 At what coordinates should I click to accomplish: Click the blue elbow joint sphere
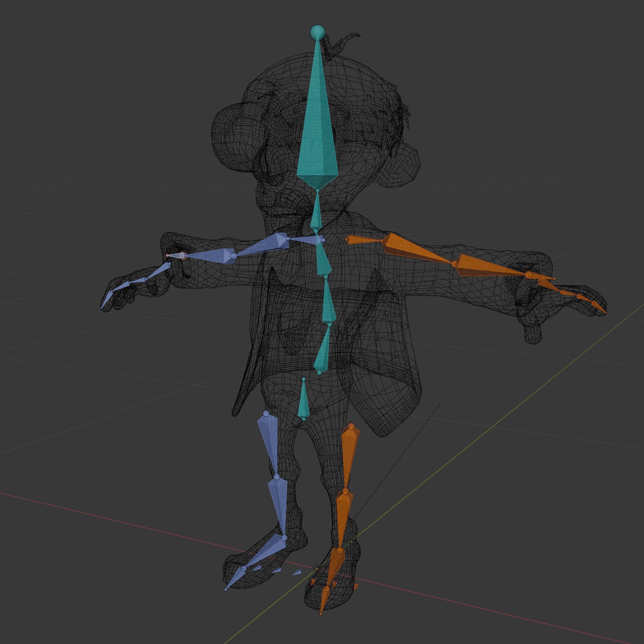234,256
